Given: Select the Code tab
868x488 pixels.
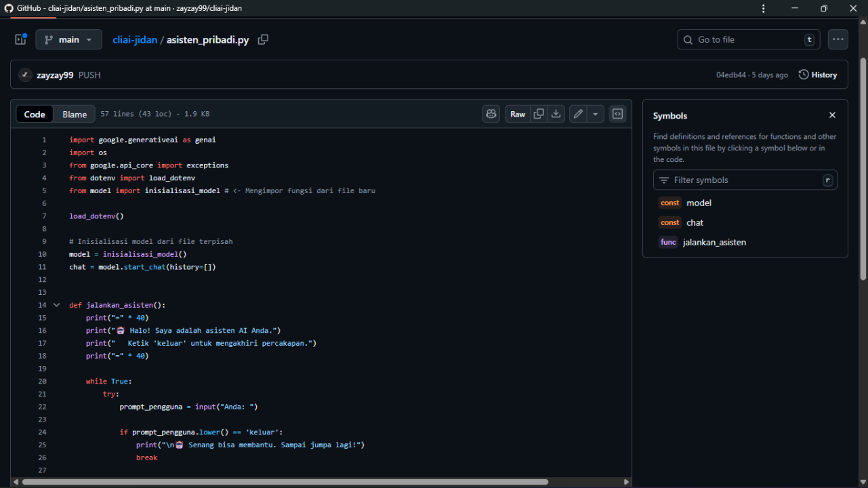Looking at the screenshot, I should coord(35,114).
